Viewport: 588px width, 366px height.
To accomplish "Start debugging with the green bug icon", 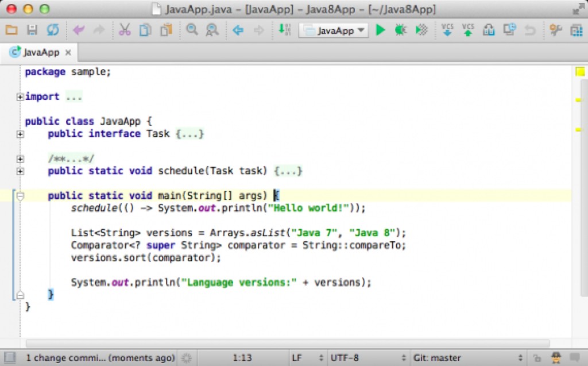I will click(400, 30).
